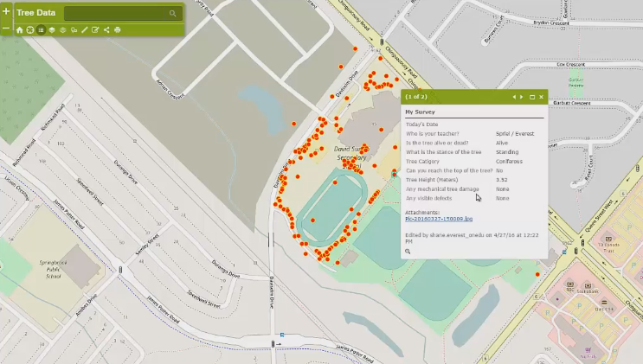Viewport: 643px width, 364px height.
Task: Type in the Tree Data search box
Action: tap(115, 14)
